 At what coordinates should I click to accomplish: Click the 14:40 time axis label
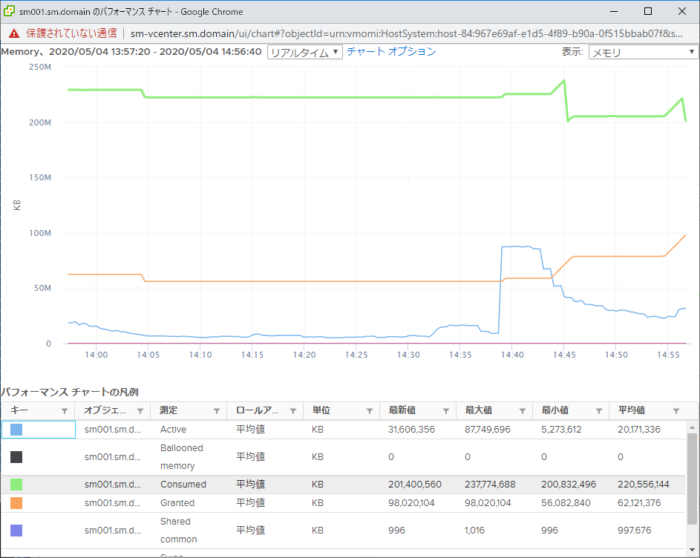pos(512,355)
